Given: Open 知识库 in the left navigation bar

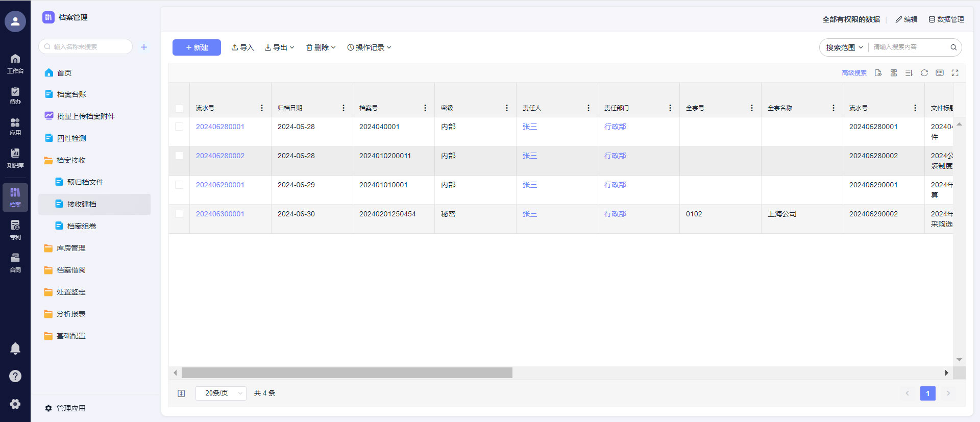Looking at the screenshot, I should [x=15, y=158].
